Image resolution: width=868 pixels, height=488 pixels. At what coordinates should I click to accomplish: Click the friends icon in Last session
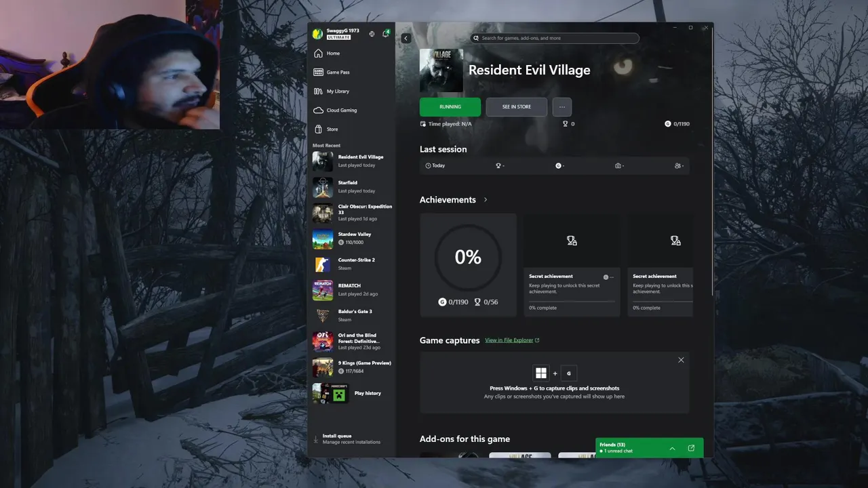pyautogui.click(x=677, y=165)
